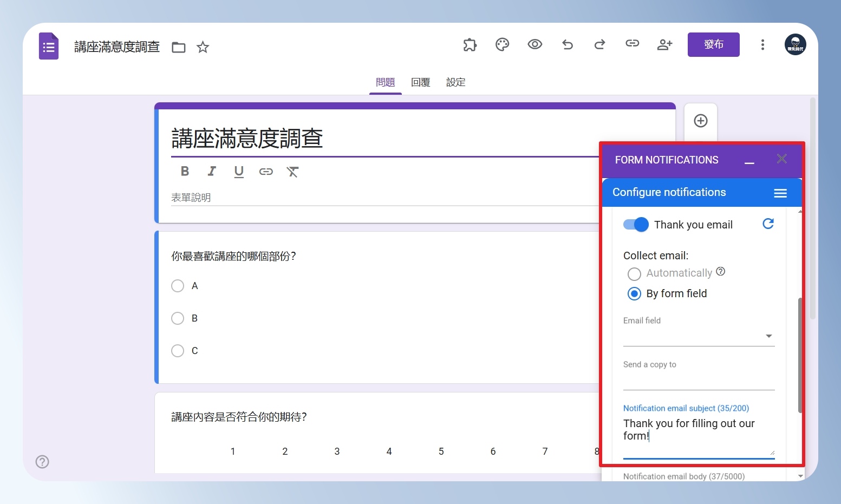The height and width of the screenshot is (504, 841).
Task: Switch to the 問題 tab
Action: (x=386, y=82)
